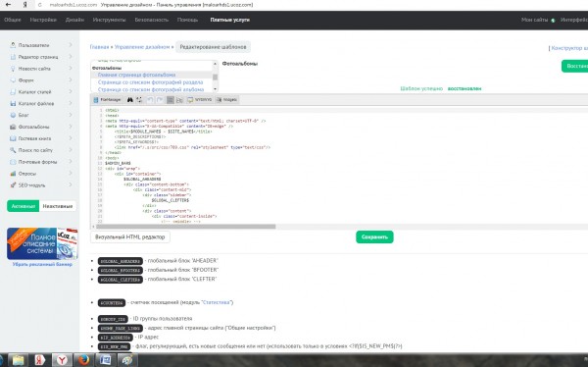Switch to the Неактивные modules tab

click(x=58, y=206)
